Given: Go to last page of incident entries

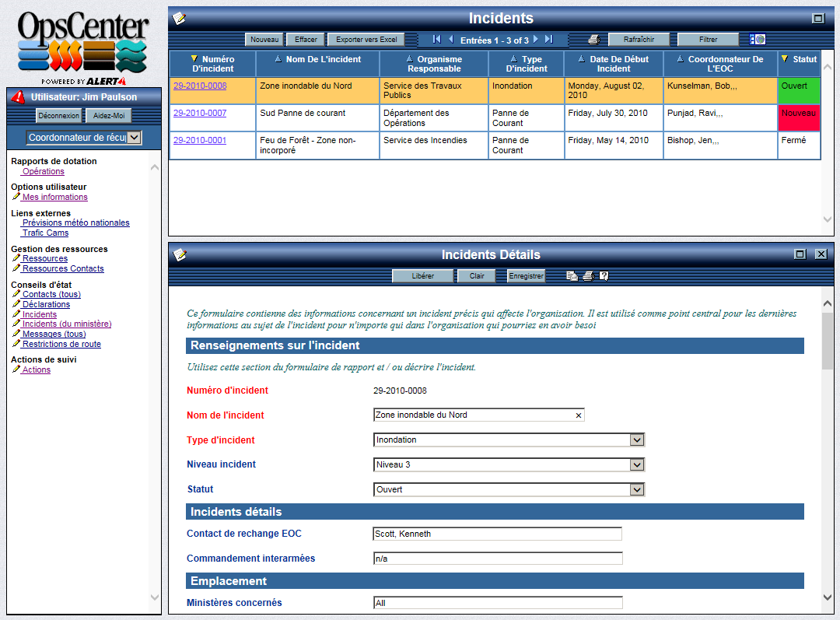Looking at the screenshot, I should [x=548, y=40].
